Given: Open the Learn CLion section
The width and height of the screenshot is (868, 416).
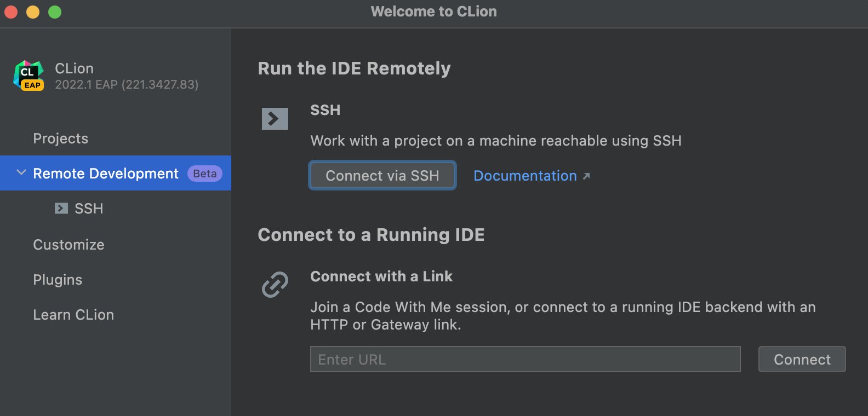Looking at the screenshot, I should (x=73, y=315).
